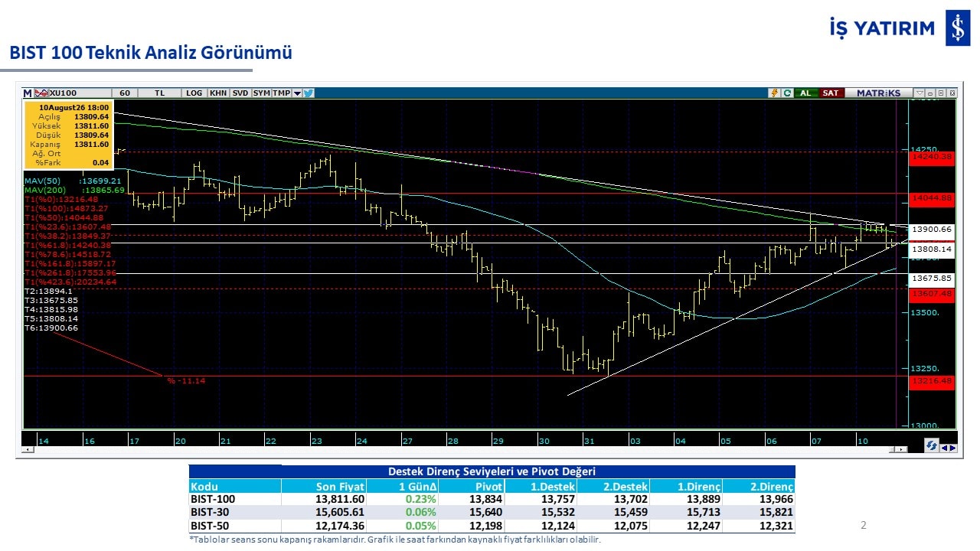Image resolution: width=980 pixels, height=551 pixels.
Task: Click the İş Yatırım logo
Action: click(x=900, y=29)
